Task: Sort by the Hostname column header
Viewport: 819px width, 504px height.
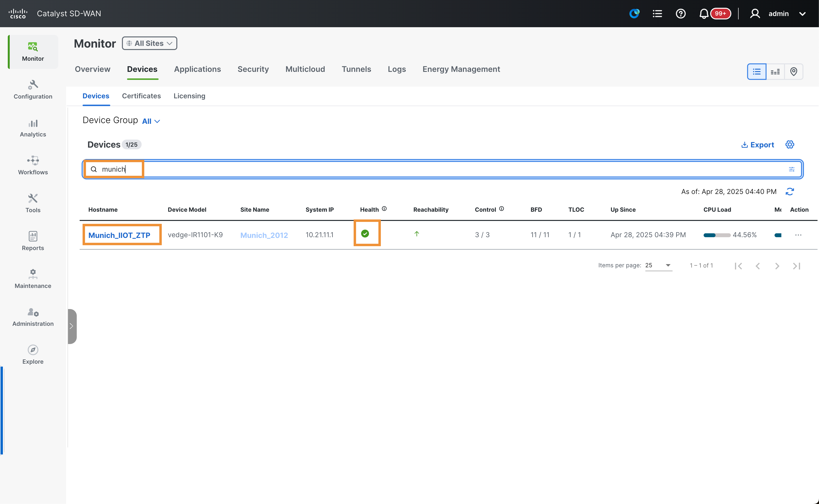Action: point(103,210)
